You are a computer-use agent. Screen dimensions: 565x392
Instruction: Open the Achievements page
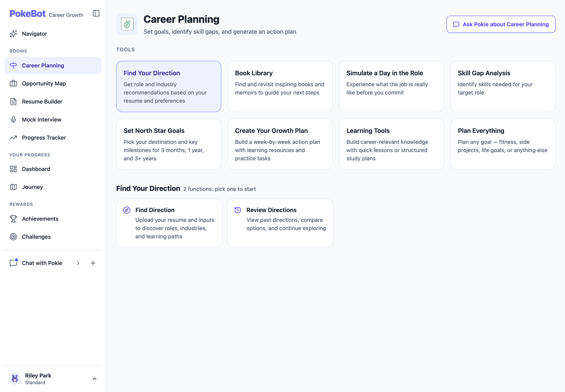point(53,219)
